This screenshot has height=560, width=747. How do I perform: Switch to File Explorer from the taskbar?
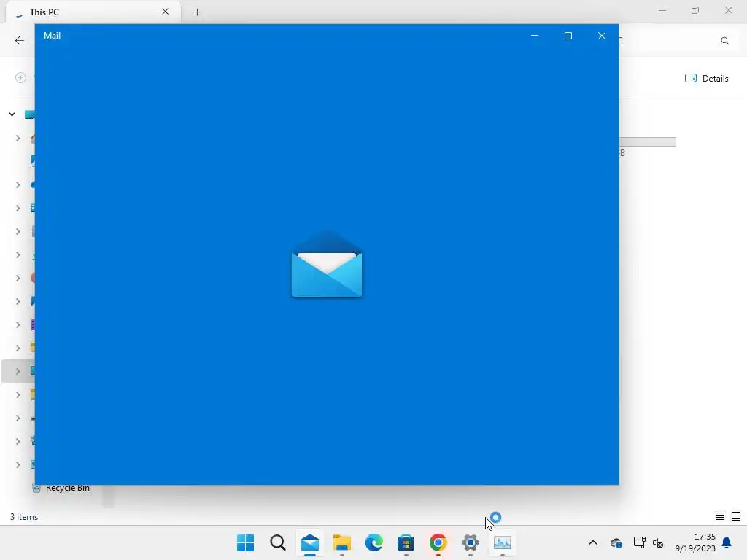[x=341, y=542]
